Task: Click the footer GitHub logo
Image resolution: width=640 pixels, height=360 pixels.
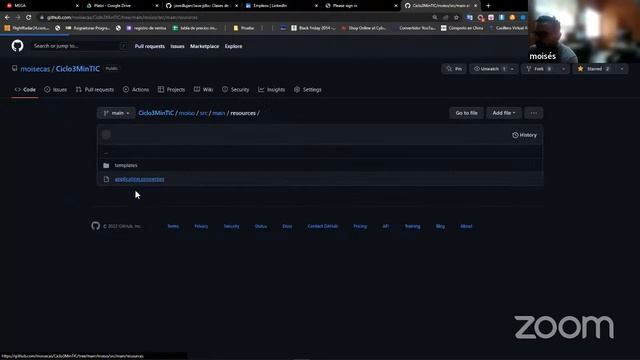Action: point(96,226)
